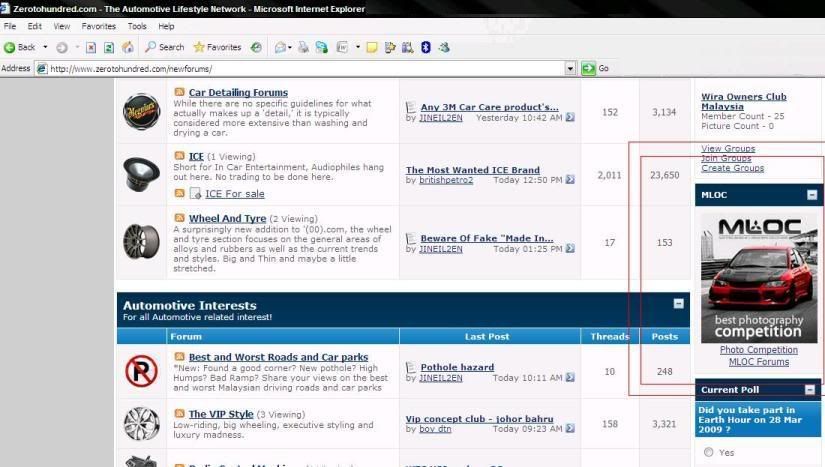The width and height of the screenshot is (825, 467).
Task: Open Vip concept club - johor bahru post
Action: coord(479,419)
